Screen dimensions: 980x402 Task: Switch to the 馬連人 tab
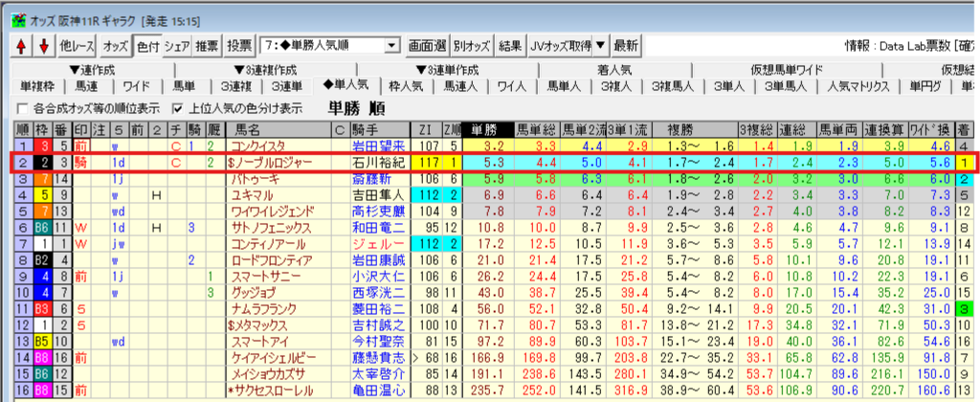coord(459,87)
